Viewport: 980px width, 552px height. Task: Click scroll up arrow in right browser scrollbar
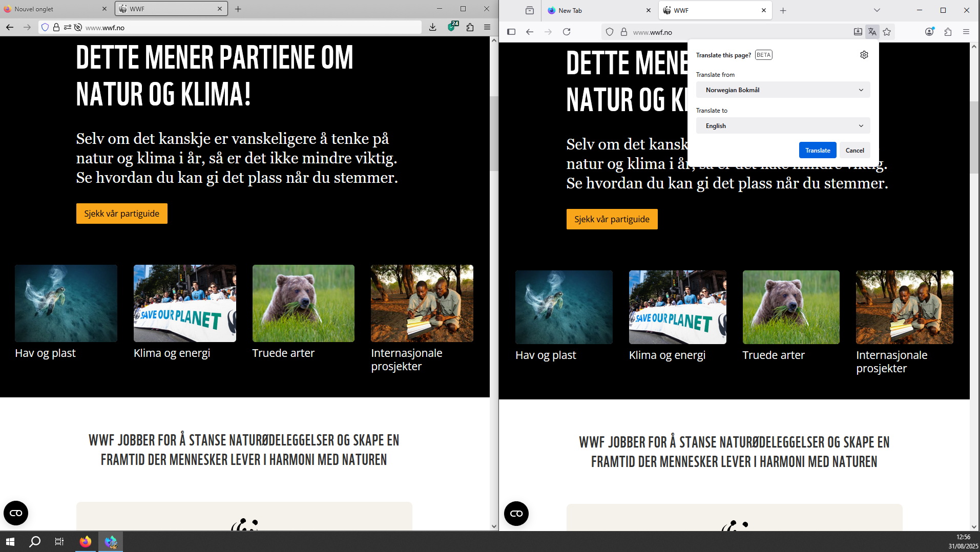click(974, 47)
